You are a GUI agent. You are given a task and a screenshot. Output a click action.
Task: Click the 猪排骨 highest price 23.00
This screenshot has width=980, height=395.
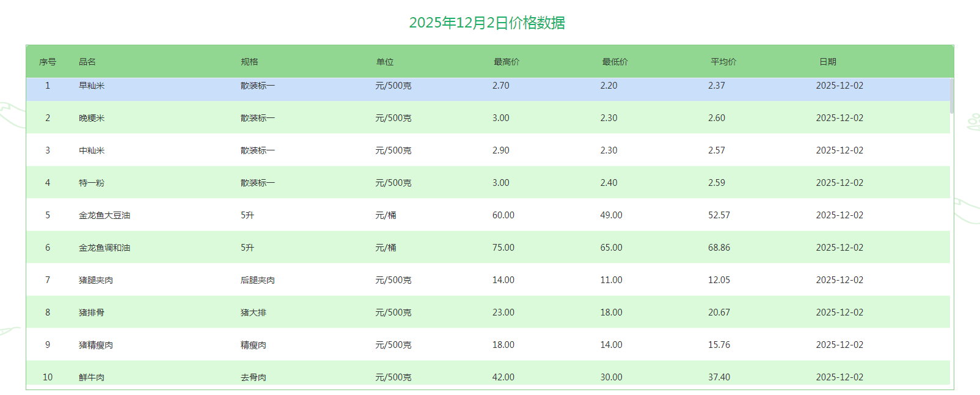[x=503, y=312]
